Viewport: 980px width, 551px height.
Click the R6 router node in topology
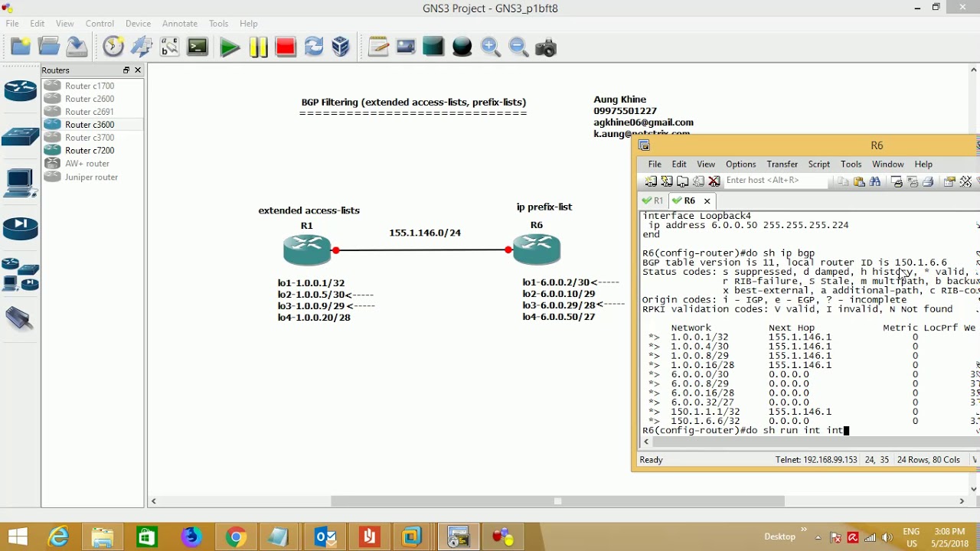point(537,249)
